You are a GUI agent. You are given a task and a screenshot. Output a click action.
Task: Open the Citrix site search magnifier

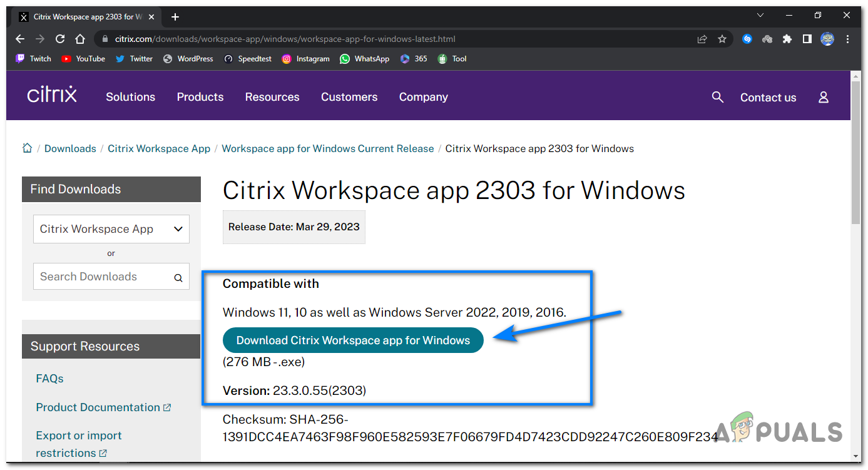(x=718, y=97)
